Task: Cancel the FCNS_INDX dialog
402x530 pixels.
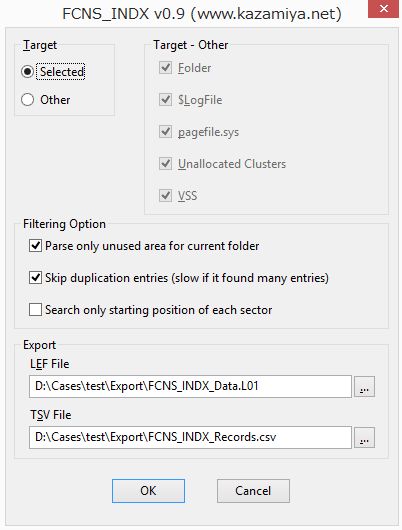Action: [253, 491]
